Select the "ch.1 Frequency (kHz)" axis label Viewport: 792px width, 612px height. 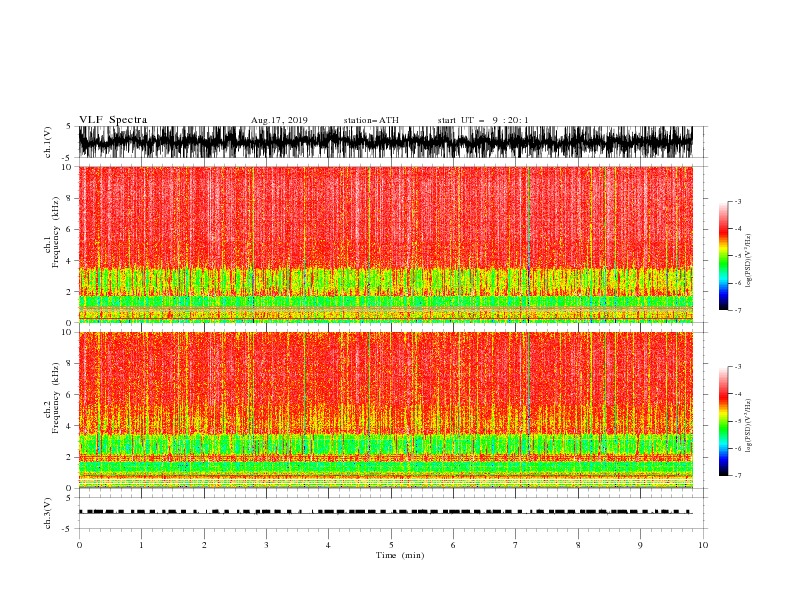click(x=52, y=232)
